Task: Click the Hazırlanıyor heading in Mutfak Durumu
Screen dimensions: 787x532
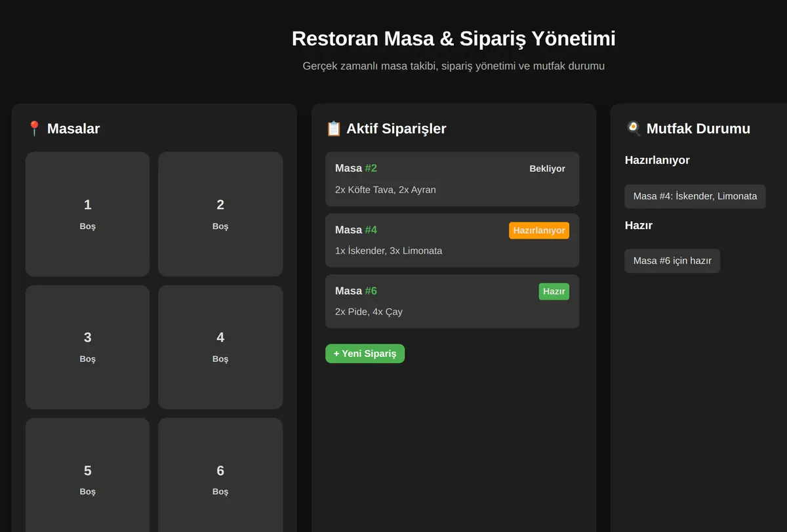Action: click(657, 160)
